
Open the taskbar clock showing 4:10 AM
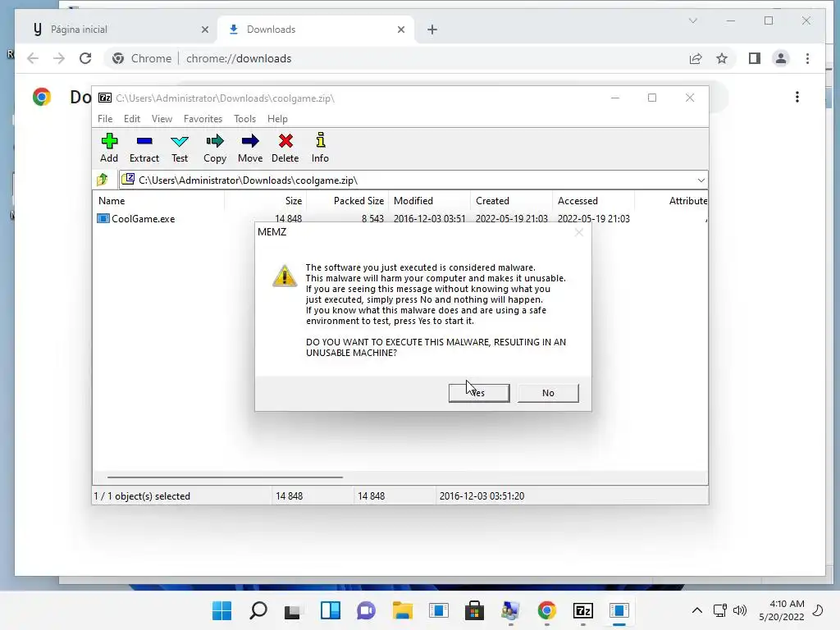click(x=782, y=610)
